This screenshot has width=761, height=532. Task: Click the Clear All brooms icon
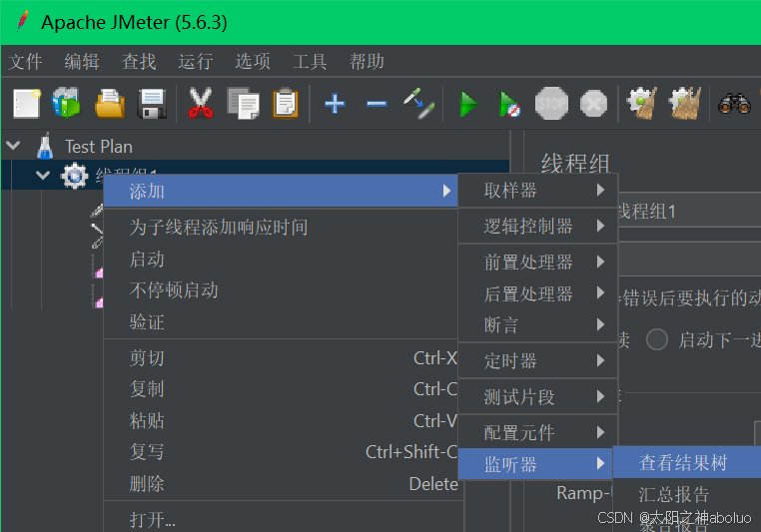685,103
